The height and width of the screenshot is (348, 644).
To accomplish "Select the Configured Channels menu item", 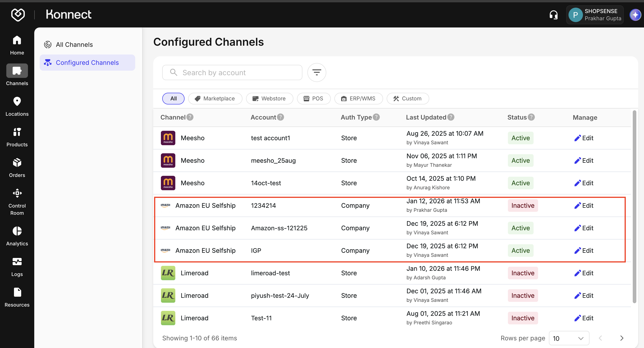I will point(87,63).
